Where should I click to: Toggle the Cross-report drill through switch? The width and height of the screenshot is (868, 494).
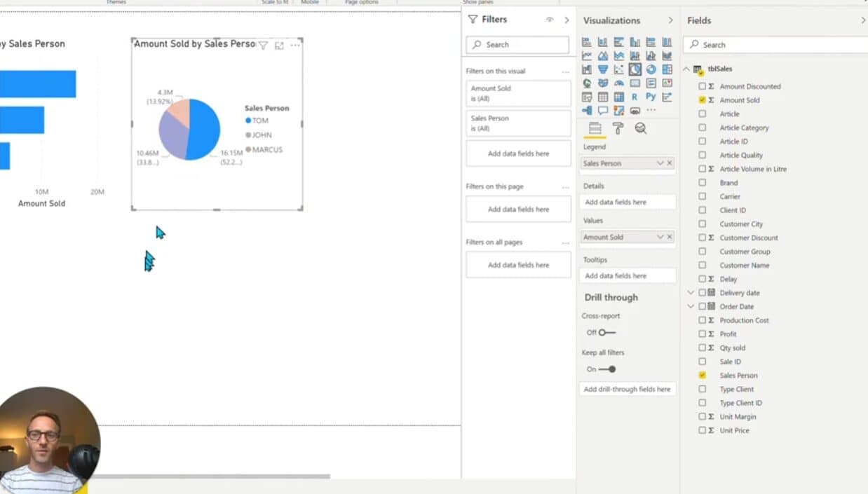coord(606,333)
